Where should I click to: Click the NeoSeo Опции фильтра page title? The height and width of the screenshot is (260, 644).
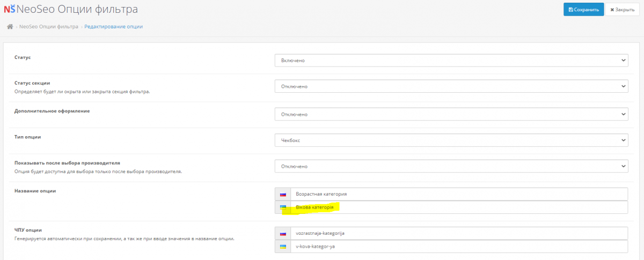coord(77,9)
